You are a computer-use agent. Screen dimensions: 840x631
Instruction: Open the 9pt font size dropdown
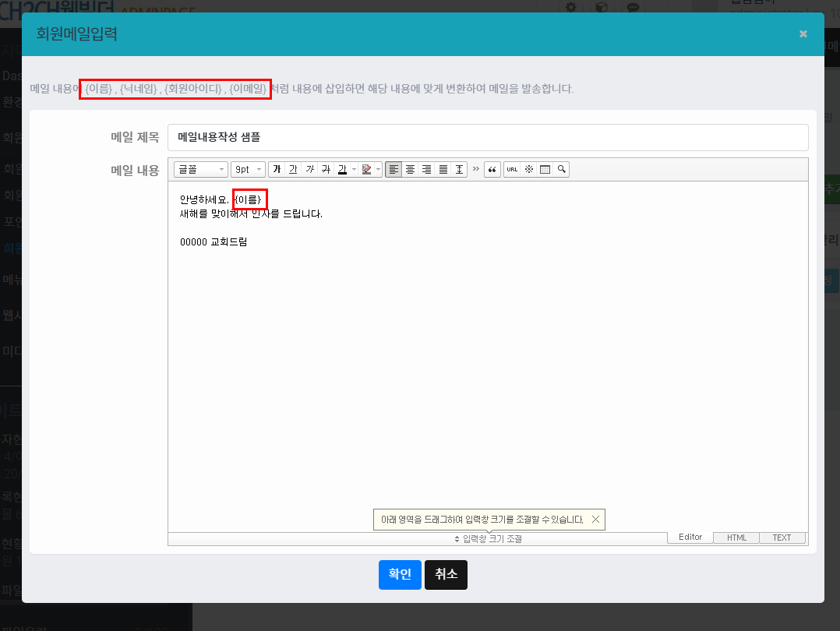tap(248, 170)
